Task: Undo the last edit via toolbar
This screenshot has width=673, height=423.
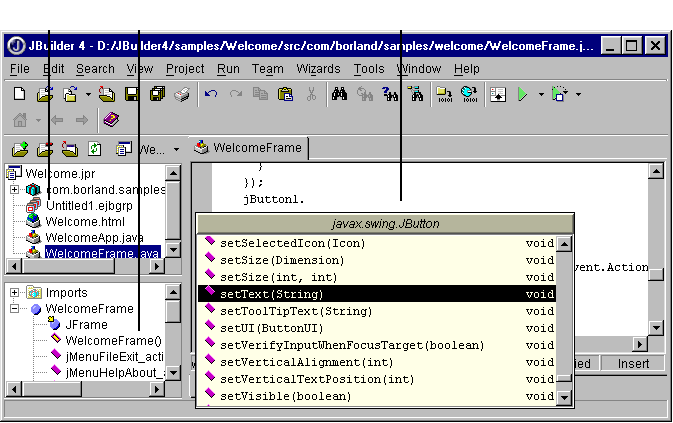Action: click(x=210, y=94)
